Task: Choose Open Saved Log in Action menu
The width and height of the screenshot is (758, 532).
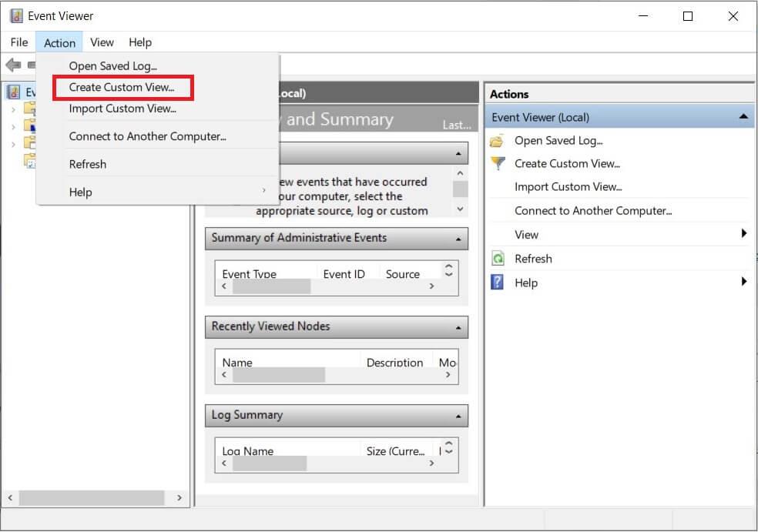Action: pyautogui.click(x=158, y=65)
